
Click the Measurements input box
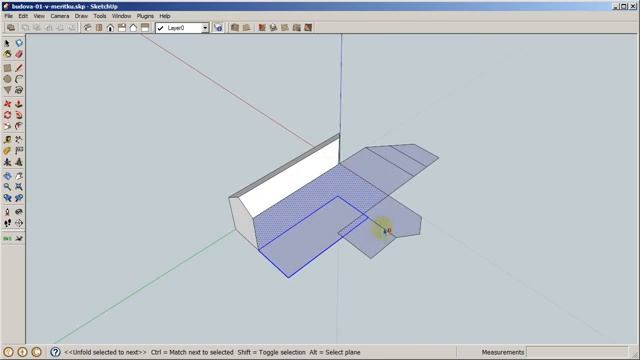[577, 352]
